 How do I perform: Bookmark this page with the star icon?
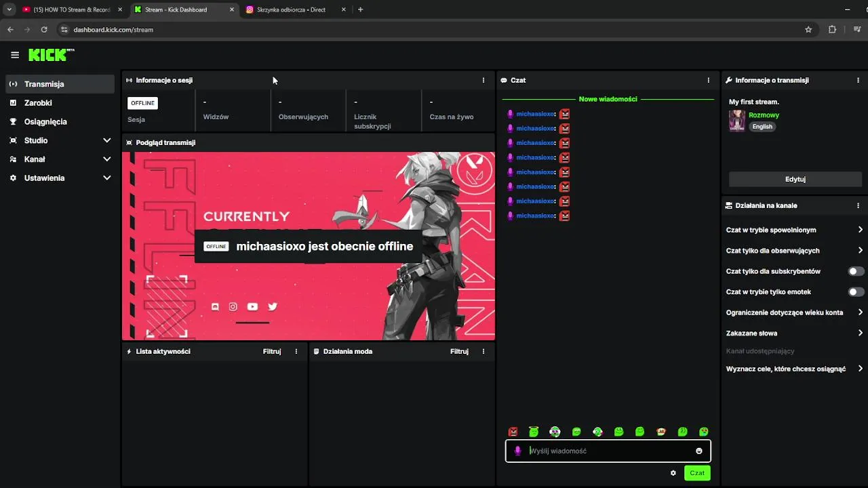pos(808,29)
